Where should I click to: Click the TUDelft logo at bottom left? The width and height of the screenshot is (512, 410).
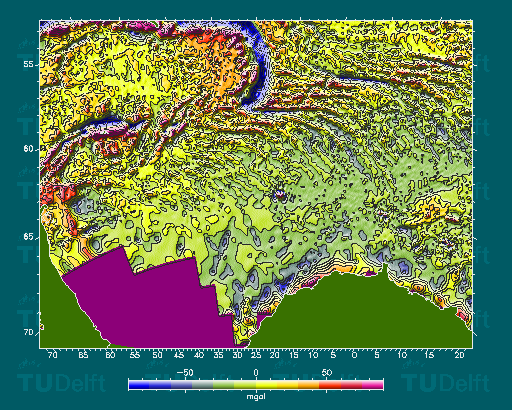click(x=61, y=383)
